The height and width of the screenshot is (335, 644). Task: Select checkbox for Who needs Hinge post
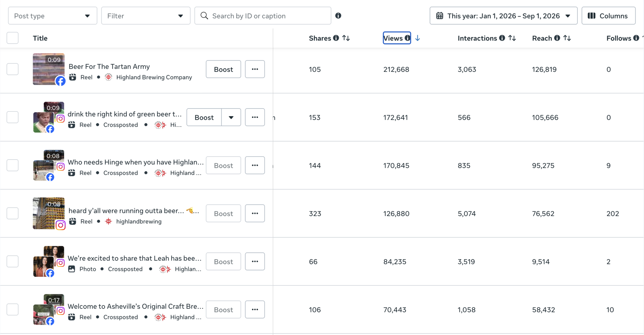pyautogui.click(x=12, y=165)
